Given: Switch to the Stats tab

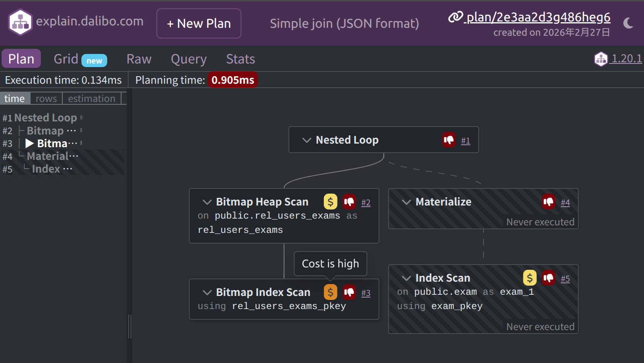Looking at the screenshot, I should point(240,59).
